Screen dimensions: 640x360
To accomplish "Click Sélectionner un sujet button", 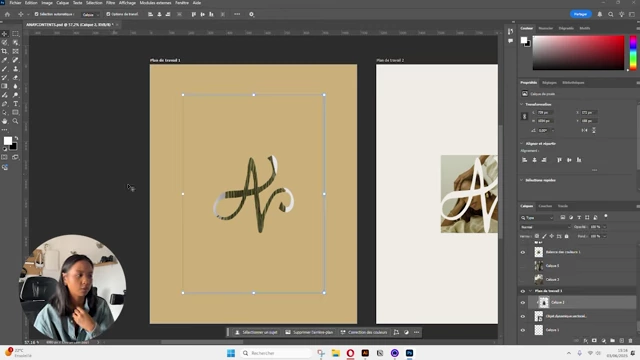I will click(x=256, y=332).
